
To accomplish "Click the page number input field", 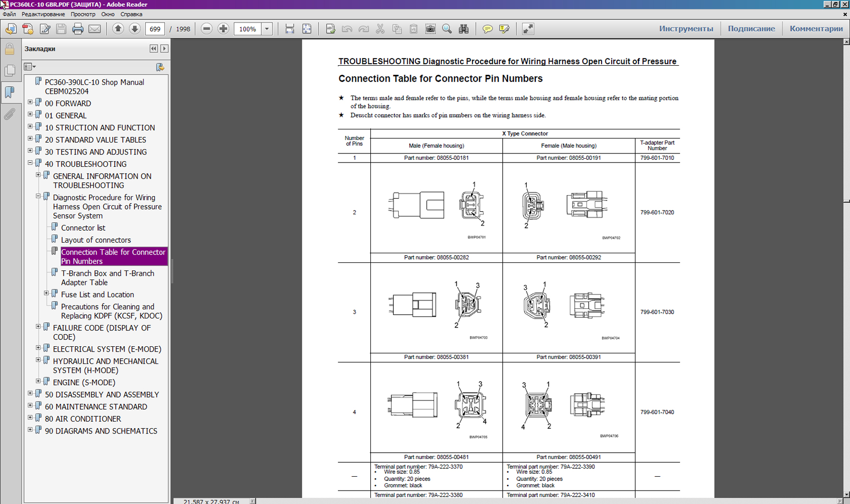I will tap(154, 29).
